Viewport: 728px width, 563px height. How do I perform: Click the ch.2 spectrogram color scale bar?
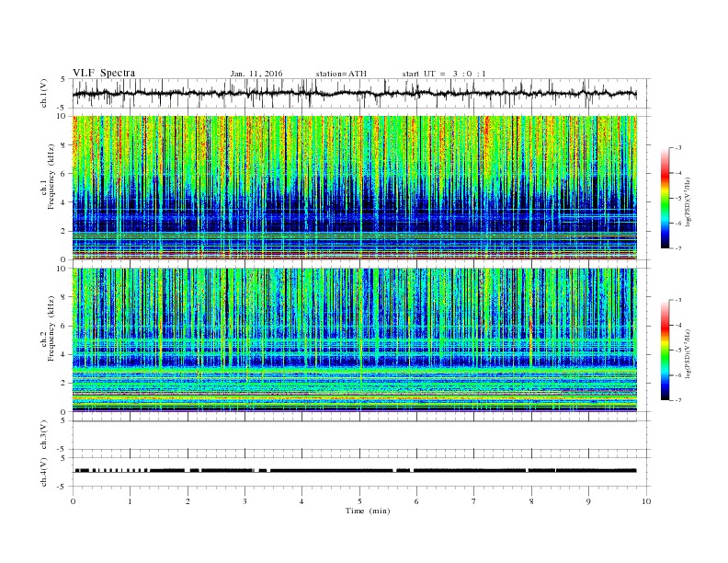tap(665, 350)
